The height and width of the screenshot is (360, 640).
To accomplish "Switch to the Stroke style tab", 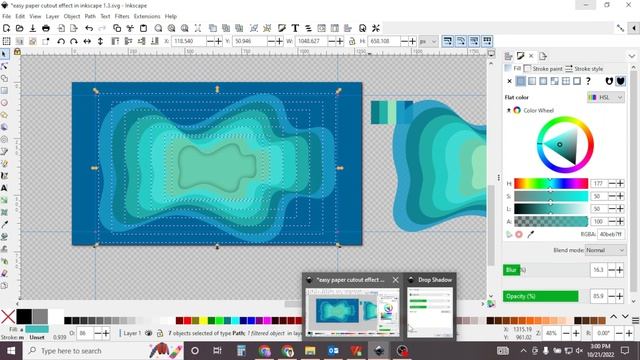I will click(x=584, y=69).
